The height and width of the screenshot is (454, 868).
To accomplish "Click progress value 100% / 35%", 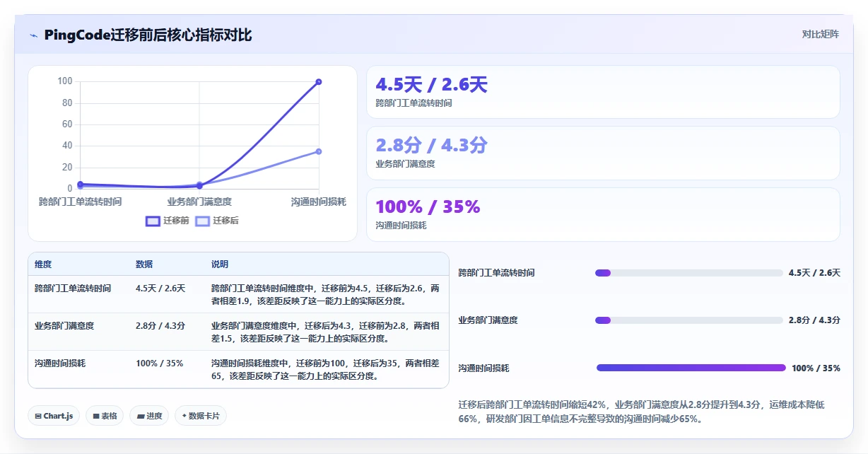I will click(x=816, y=368).
